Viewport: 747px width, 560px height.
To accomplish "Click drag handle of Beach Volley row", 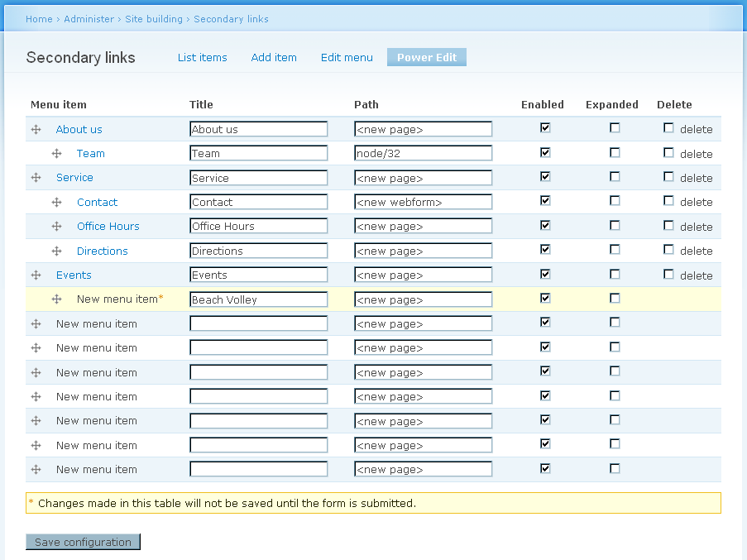I will 57,299.
